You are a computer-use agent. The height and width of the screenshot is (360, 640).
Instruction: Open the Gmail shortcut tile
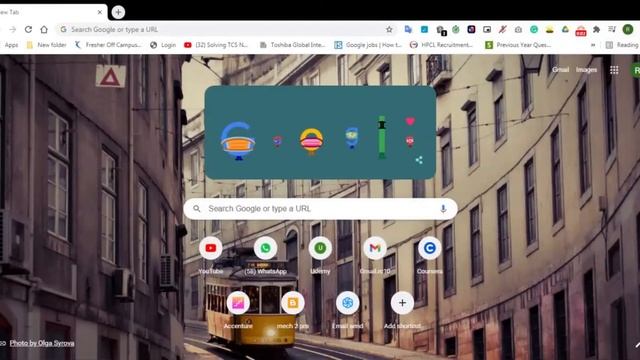click(x=375, y=255)
